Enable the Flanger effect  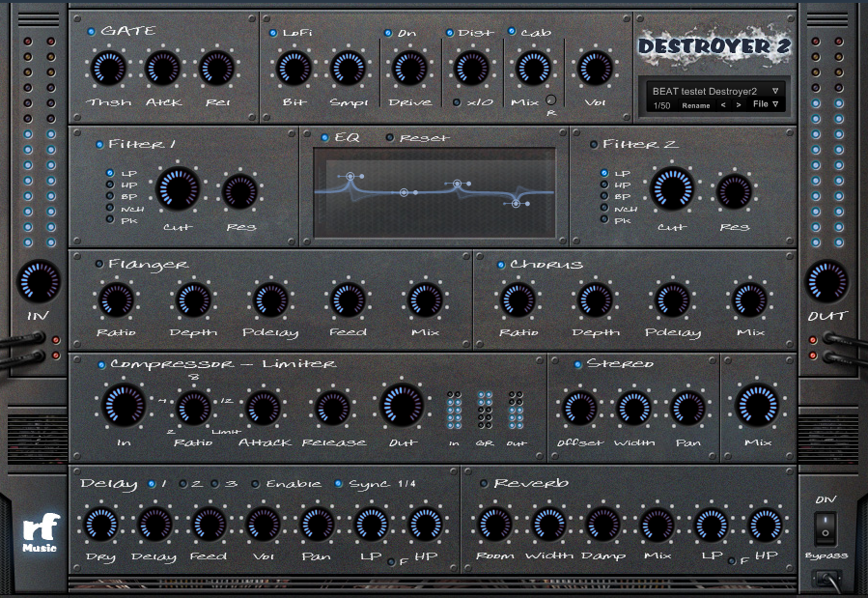99,264
